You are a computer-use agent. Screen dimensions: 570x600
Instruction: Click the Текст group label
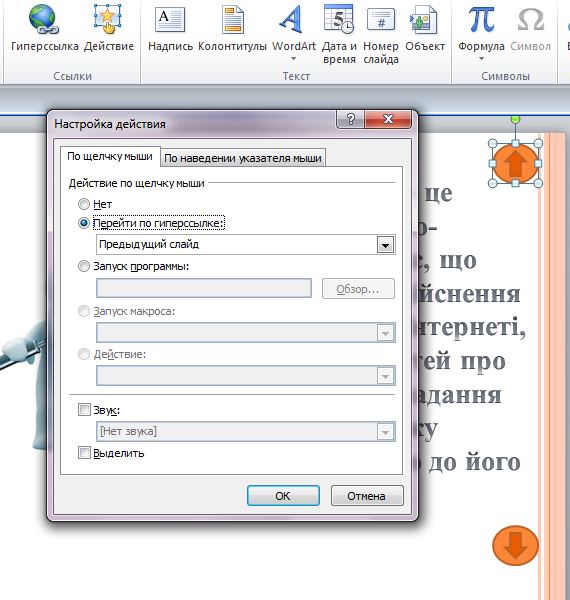(x=296, y=76)
